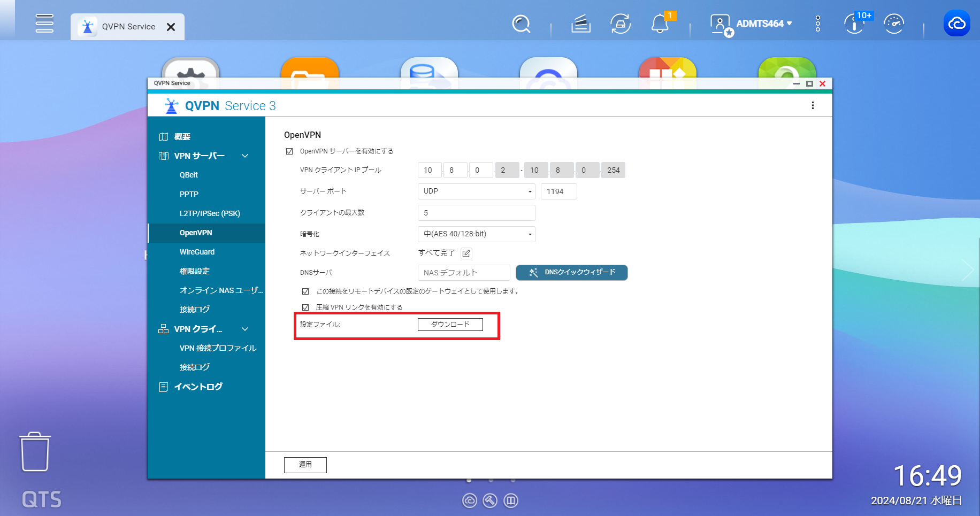
Task: Select the first desktop page dot
Action: [469, 480]
